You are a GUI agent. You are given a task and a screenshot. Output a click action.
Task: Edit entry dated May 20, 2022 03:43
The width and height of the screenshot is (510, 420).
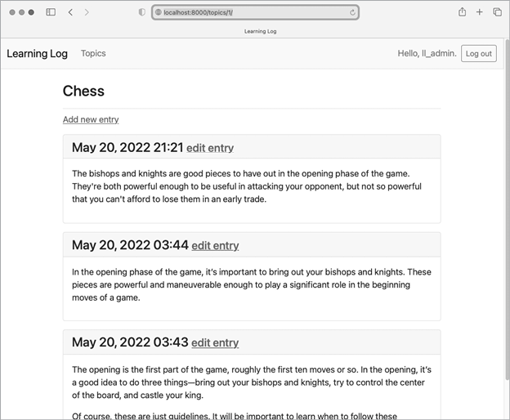coord(215,342)
